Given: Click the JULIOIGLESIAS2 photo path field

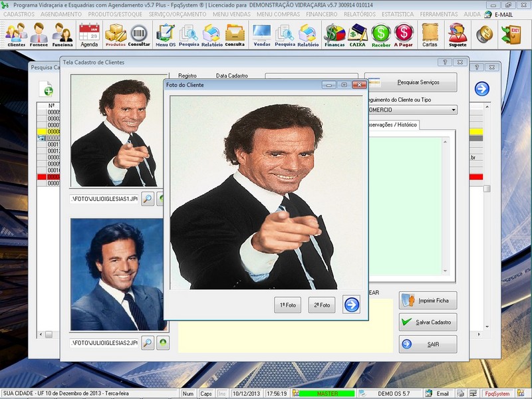Looking at the screenshot, I should click(x=104, y=342).
